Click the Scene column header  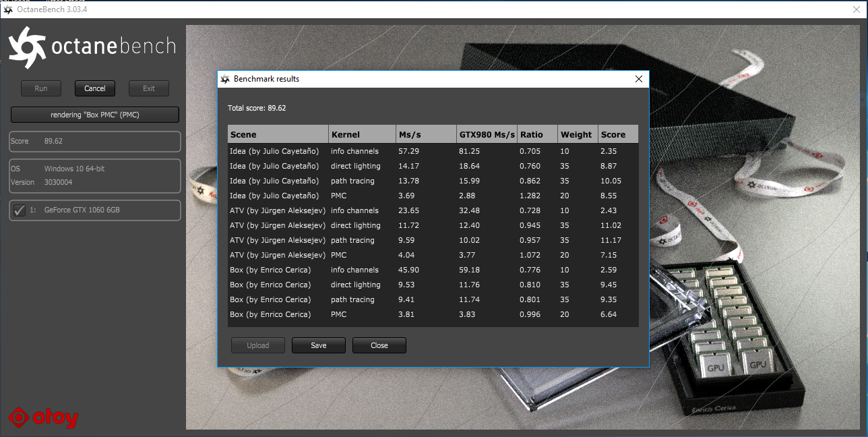(278, 134)
